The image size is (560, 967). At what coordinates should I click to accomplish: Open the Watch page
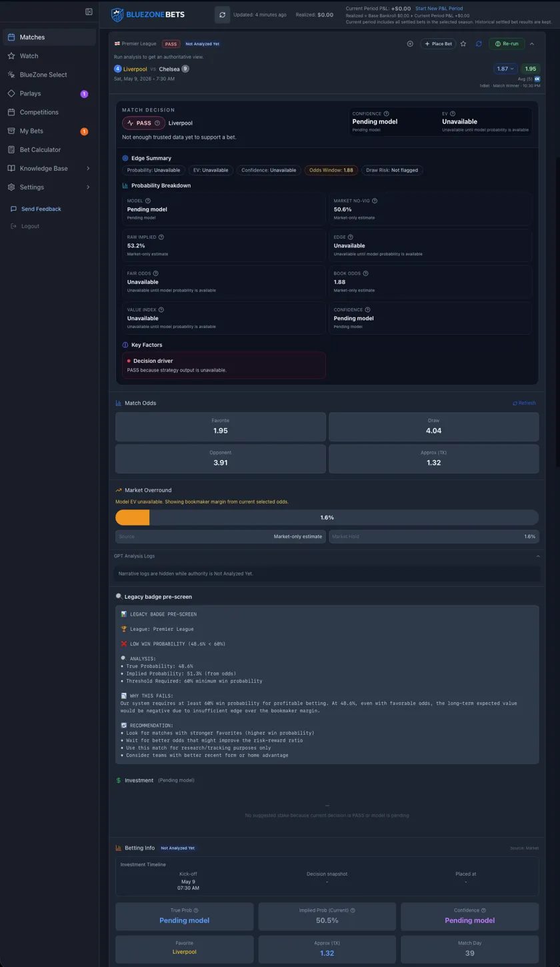(49, 56)
